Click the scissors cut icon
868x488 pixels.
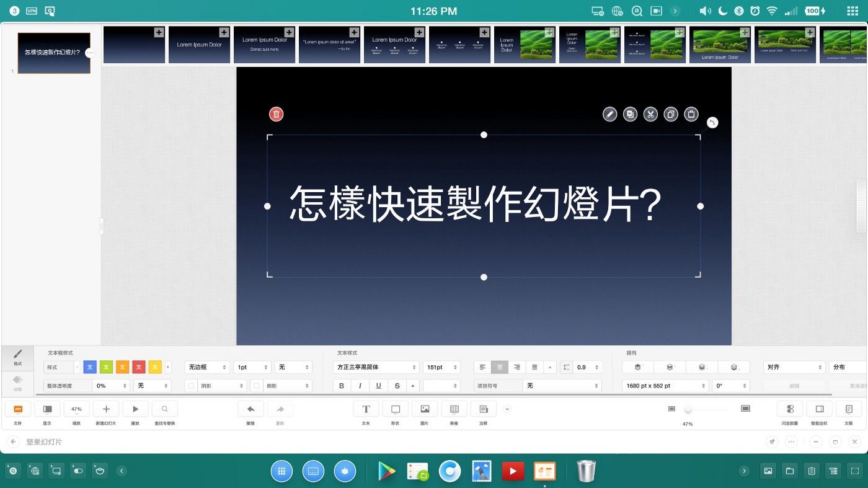tap(650, 114)
